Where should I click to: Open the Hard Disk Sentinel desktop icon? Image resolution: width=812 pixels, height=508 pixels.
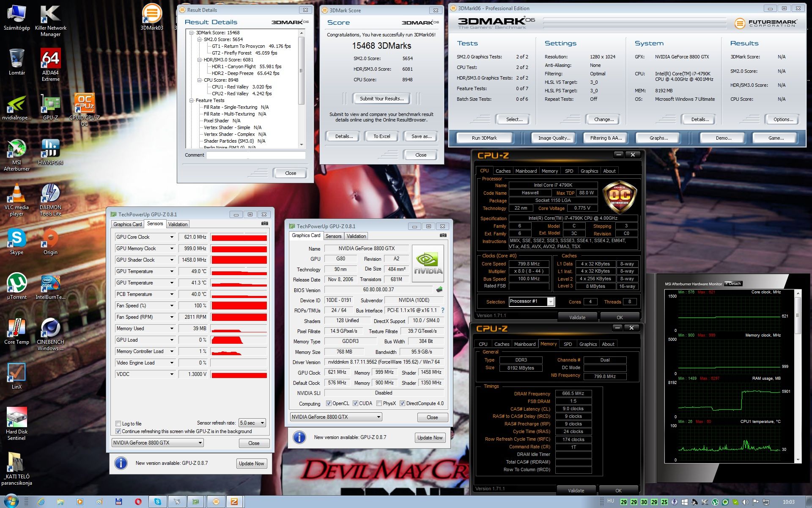[16, 424]
